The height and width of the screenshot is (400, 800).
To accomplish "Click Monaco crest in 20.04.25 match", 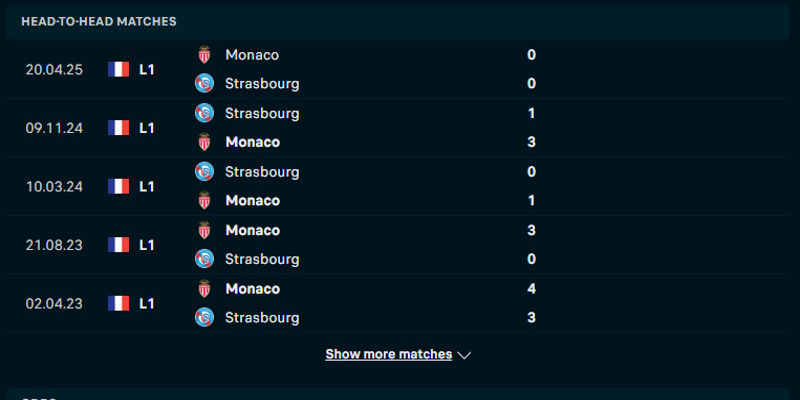I will coord(205,55).
